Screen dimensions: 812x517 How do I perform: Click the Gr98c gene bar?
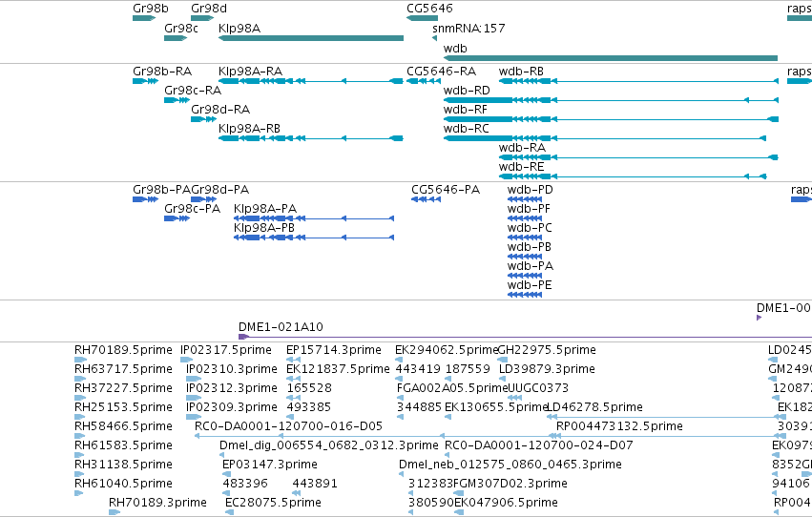pos(175,38)
